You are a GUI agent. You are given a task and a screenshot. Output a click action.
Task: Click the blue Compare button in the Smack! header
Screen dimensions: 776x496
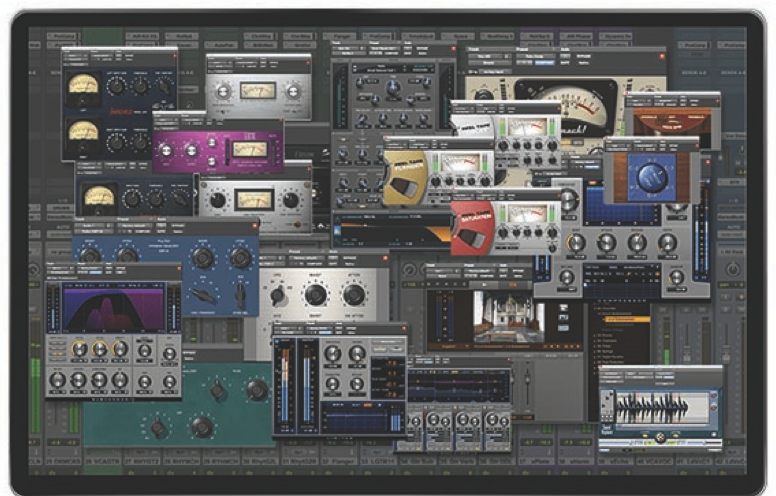tap(544, 63)
